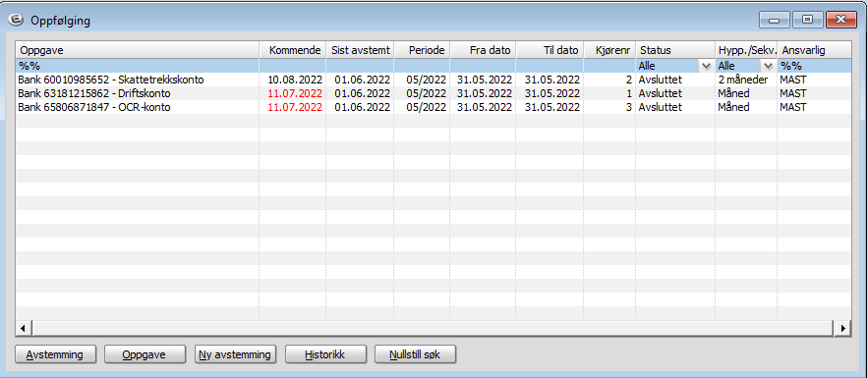Click Avsluttet status in Skattetrekkskonto row

point(660,80)
